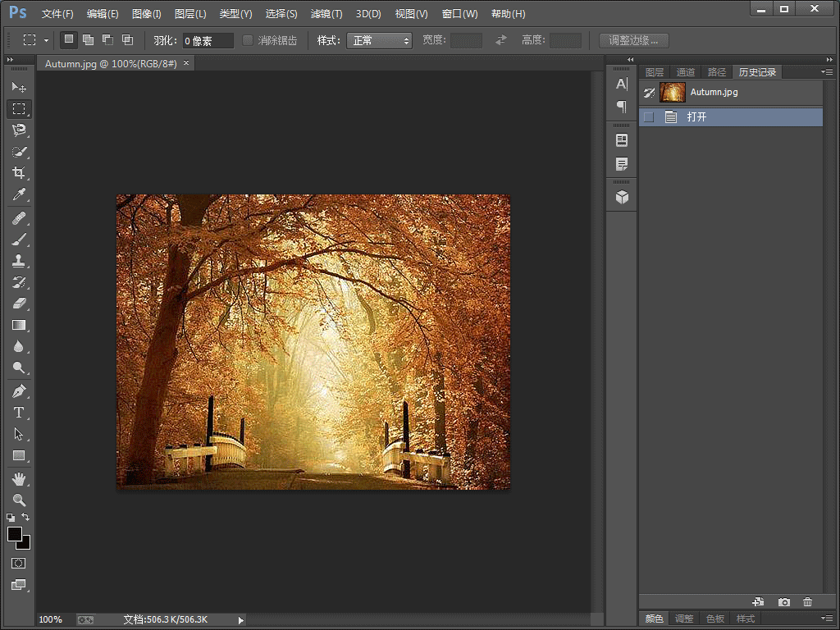Select the Crop tool
This screenshot has height=630, width=840.
19,172
